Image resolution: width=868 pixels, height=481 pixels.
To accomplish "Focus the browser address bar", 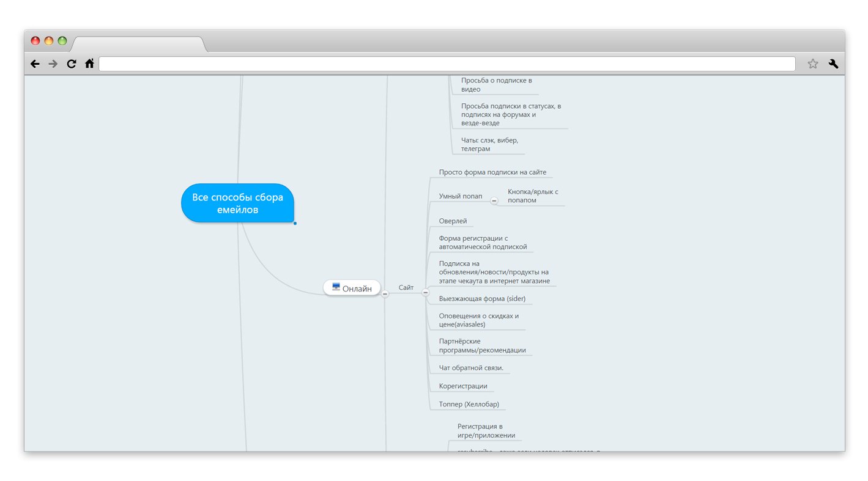I will point(447,64).
